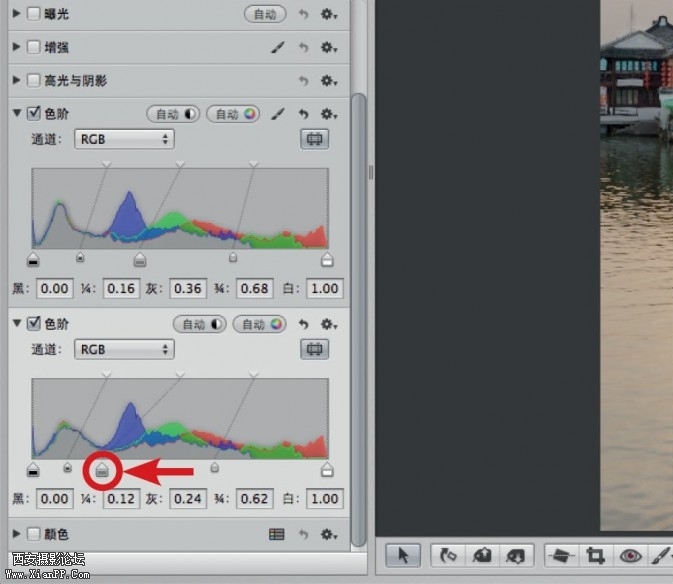
Task: Select the arrow Selection tool
Action: tap(404, 556)
